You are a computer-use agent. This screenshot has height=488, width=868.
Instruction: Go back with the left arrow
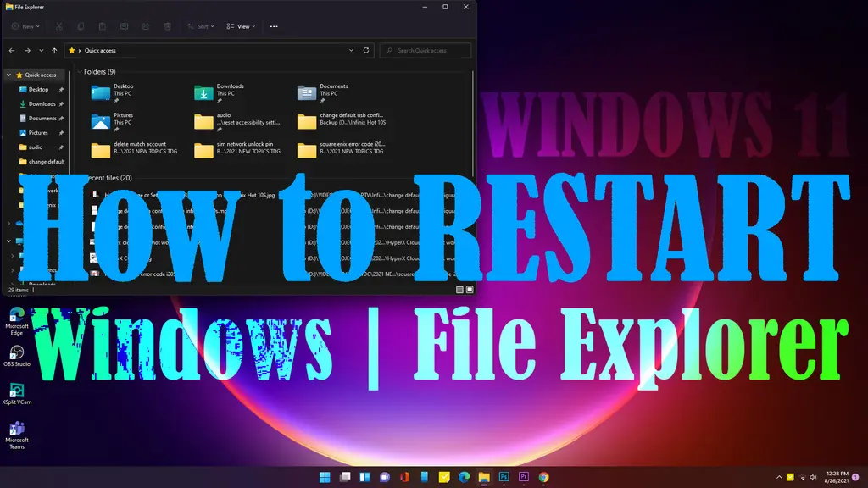coord(12,50)
